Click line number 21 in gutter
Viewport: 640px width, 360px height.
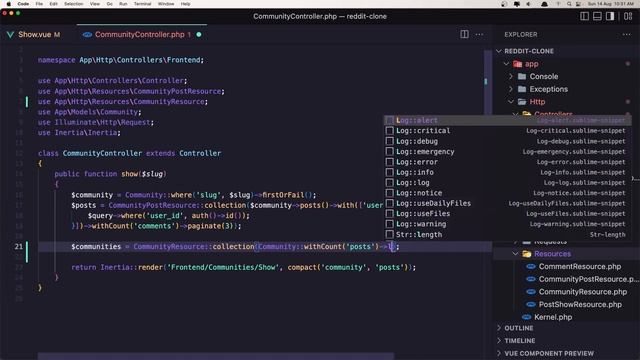(x=18, y=247)
